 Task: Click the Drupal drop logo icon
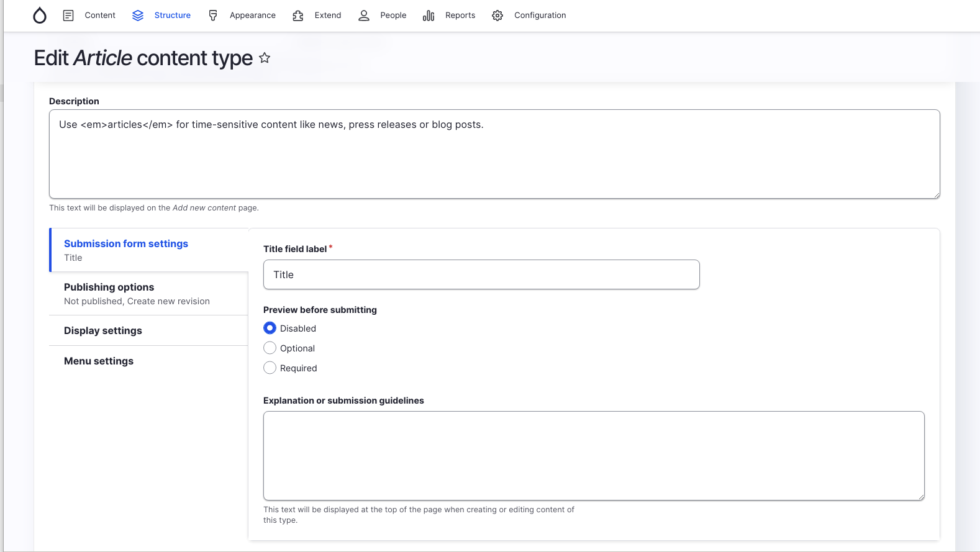pos(40,16)
